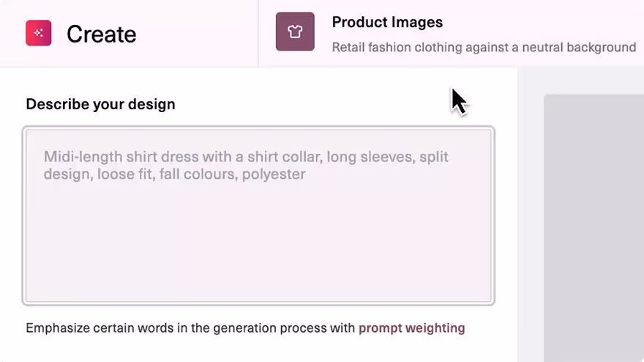Click the word Images in the template title
The width and height of the screenshot is (644, 362).
click(x=416, y=22)
